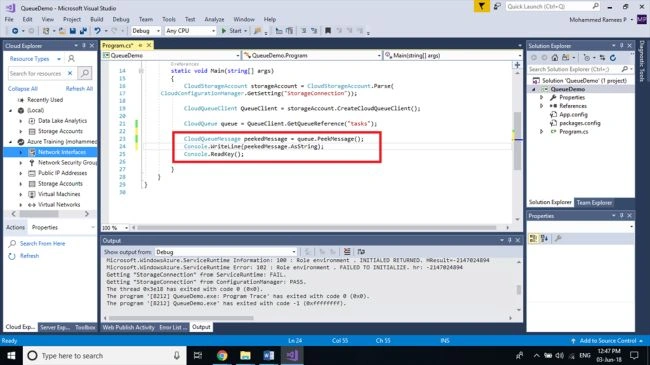Click the feedback icon beside Quick Launch
Viewport: 650px width, 365px height.
pyautogui.click(x=497, y=6)
